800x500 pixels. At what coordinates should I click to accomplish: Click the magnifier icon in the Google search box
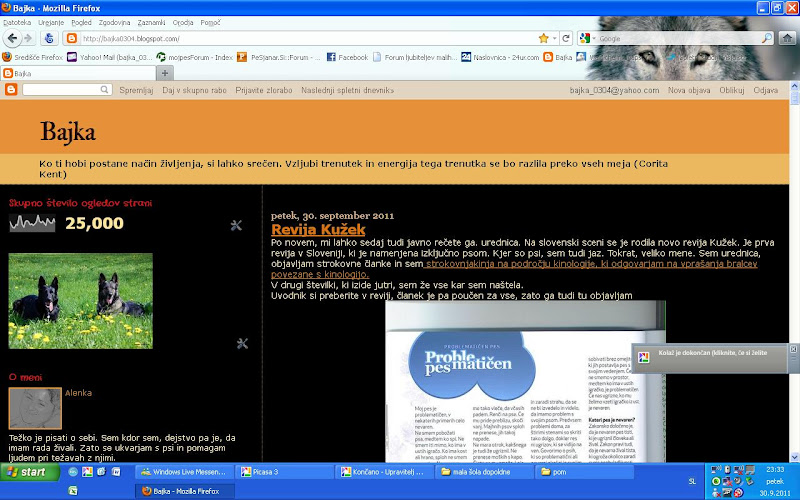click(766, 38)
